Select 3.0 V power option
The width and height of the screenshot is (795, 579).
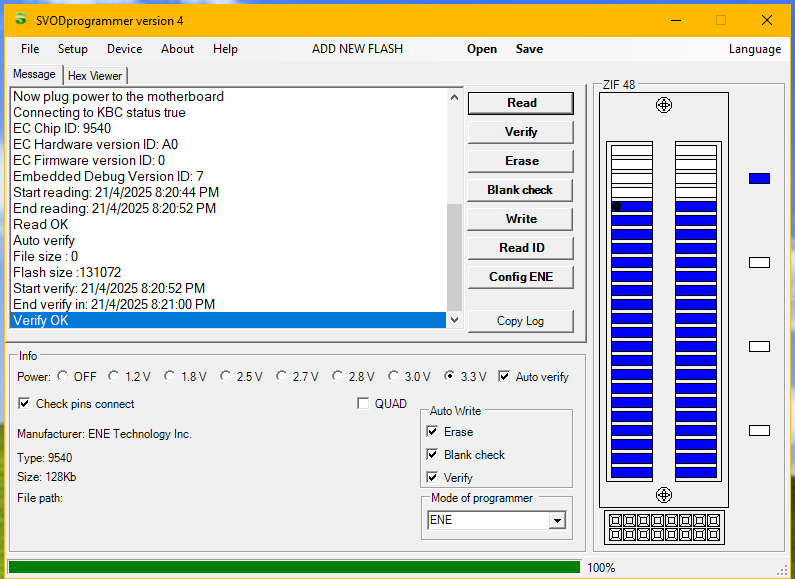point(393,376)
